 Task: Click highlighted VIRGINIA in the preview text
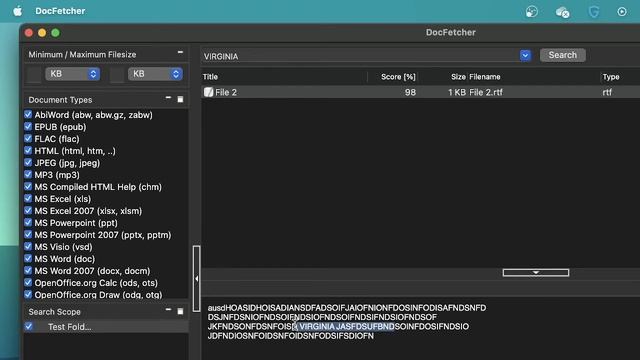pos(317,327)
